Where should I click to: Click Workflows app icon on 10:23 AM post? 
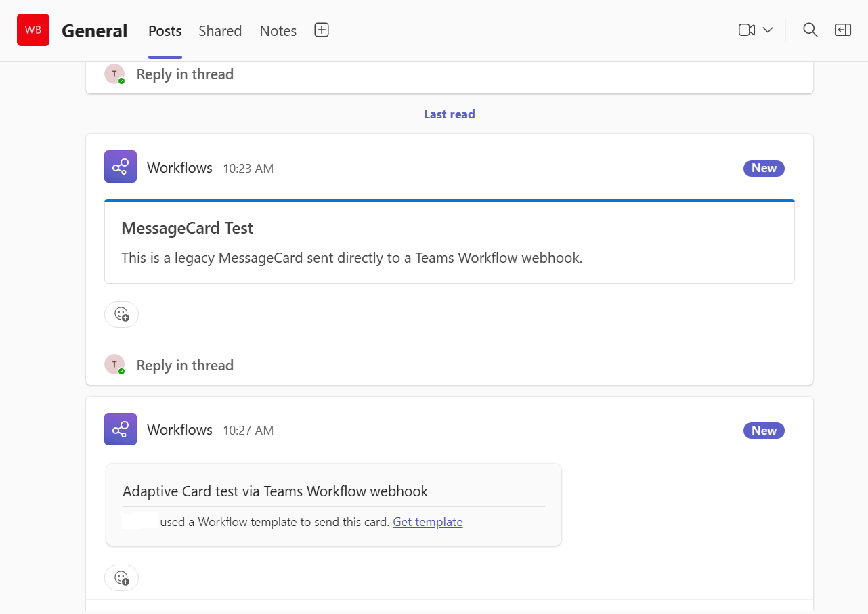121,167
